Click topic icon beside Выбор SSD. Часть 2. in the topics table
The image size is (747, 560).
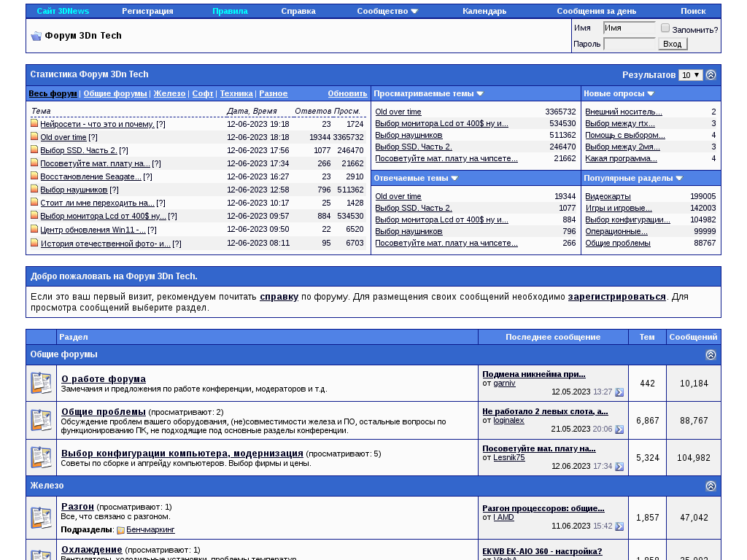[34, 149]
